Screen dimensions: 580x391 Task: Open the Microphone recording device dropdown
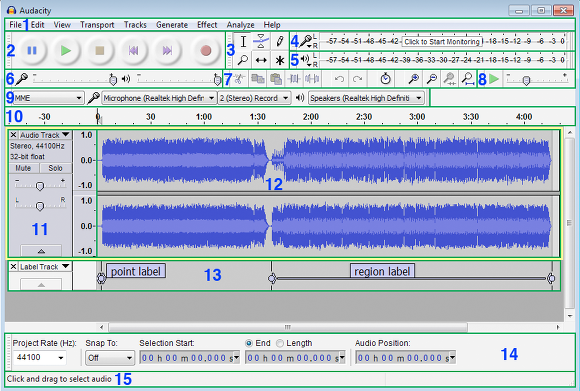click(x=159, y=98)
